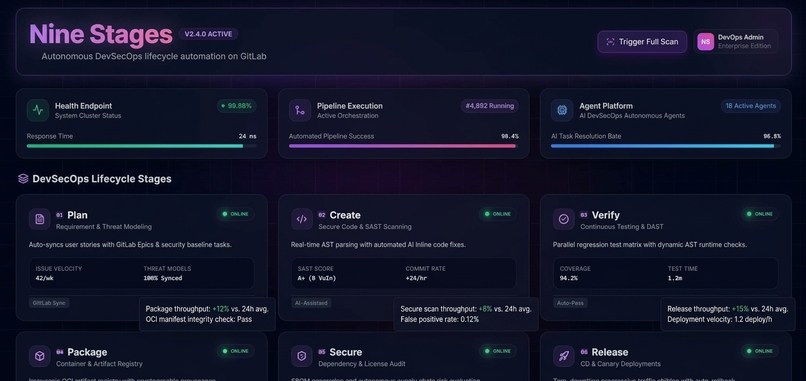This screenshot has height=381, width=806.
Task: Click the ONLINE status pill on Secure
Action: click(x=498, y=351)
